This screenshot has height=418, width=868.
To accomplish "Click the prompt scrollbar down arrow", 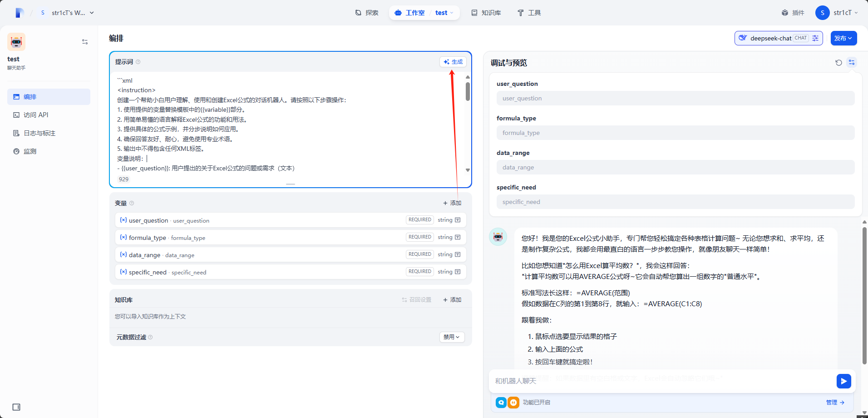I will coord(468,170).
